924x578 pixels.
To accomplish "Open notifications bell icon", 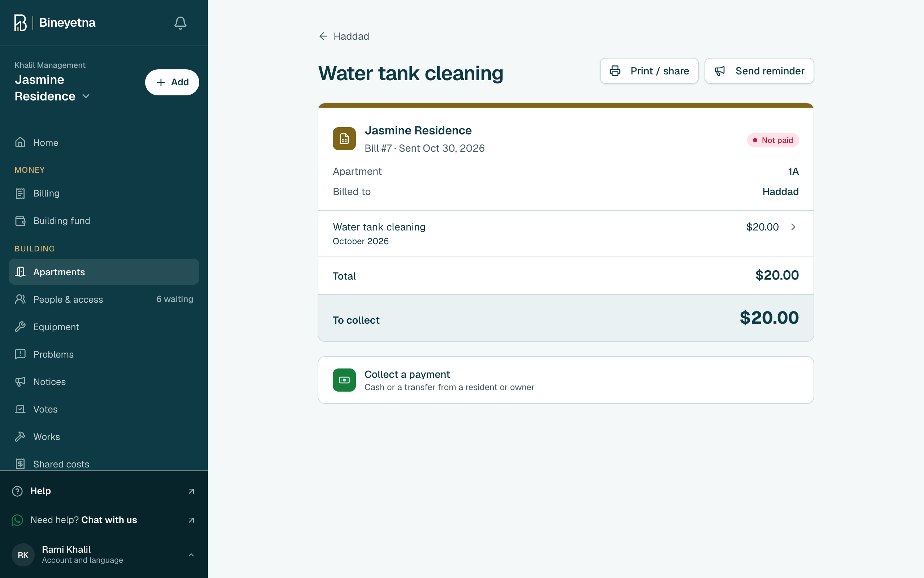I will pos(180,23).
